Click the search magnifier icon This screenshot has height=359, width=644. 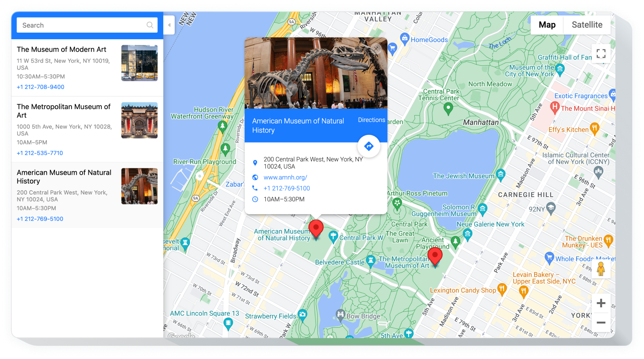click(x=150, y=25)
